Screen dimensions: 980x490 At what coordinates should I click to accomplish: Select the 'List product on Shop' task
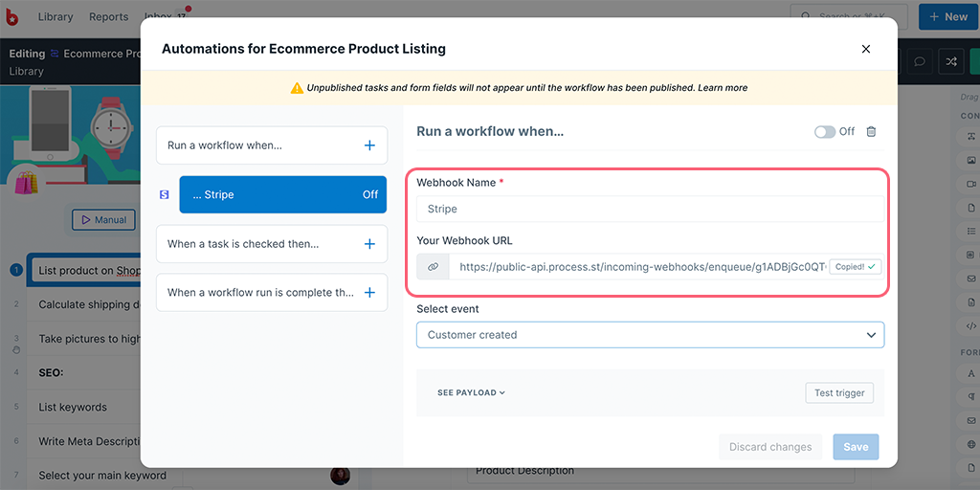point(84,271)
